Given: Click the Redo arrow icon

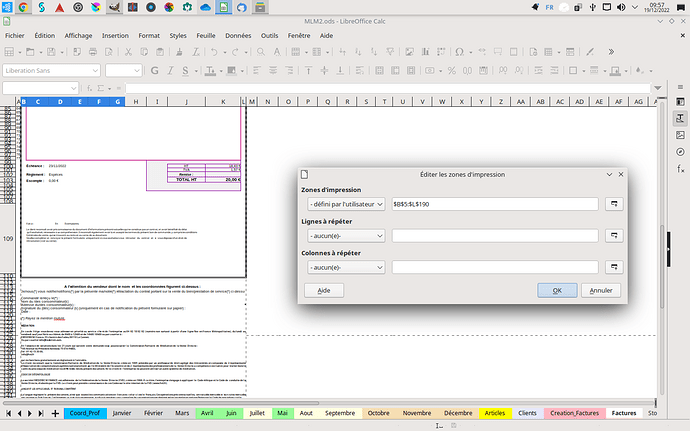Looking at the screenshot, I should (x=235, y=52).
